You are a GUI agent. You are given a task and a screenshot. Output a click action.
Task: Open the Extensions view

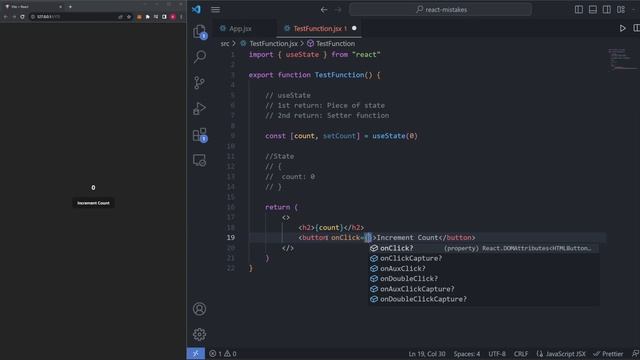click(x=200, y=135)
